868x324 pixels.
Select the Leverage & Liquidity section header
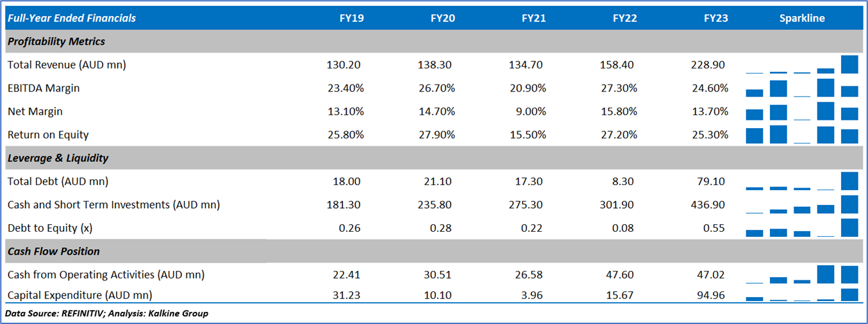click(x=58, y=158)
